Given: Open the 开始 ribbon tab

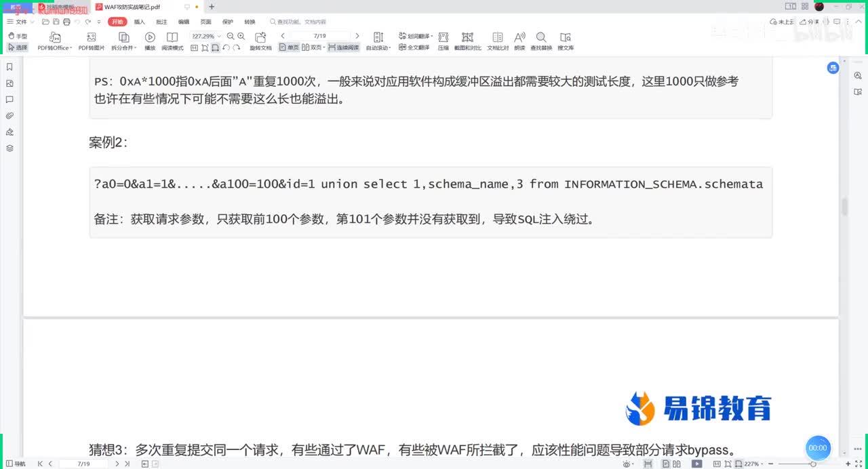Looking at the screenshot, I should 118,22.
